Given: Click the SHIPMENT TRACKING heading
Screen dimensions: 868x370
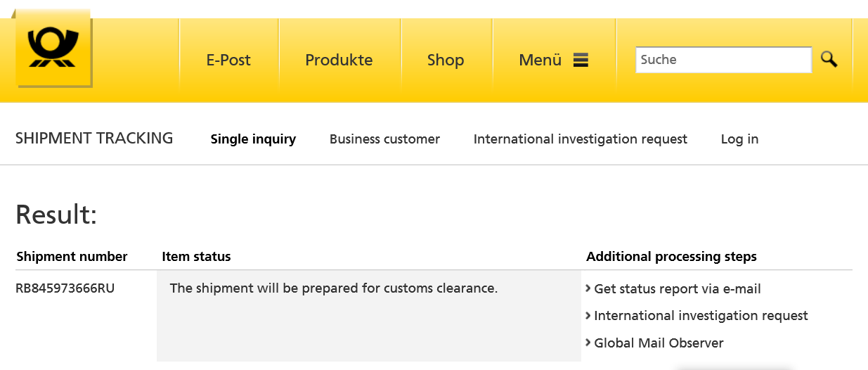Looking at the screenshot, I should click(94, 139).
